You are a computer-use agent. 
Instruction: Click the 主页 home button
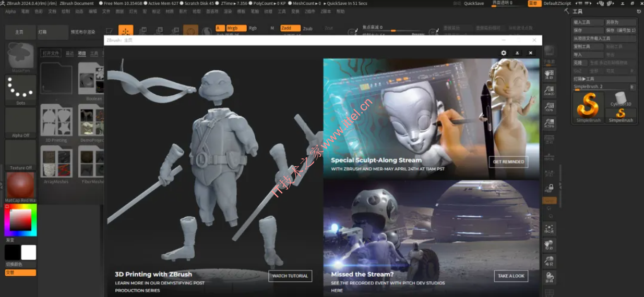[x=19, y=32]
